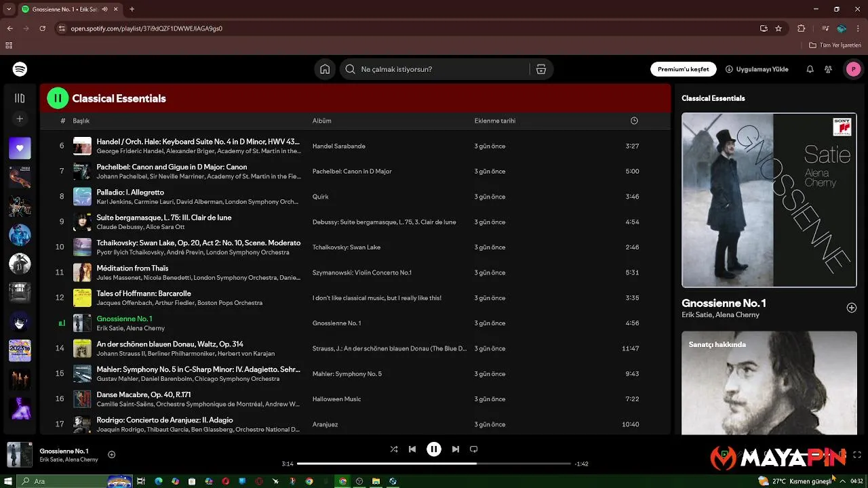Open the weather widget showing 27°C

pyautogui.click(x=795, y=481)
